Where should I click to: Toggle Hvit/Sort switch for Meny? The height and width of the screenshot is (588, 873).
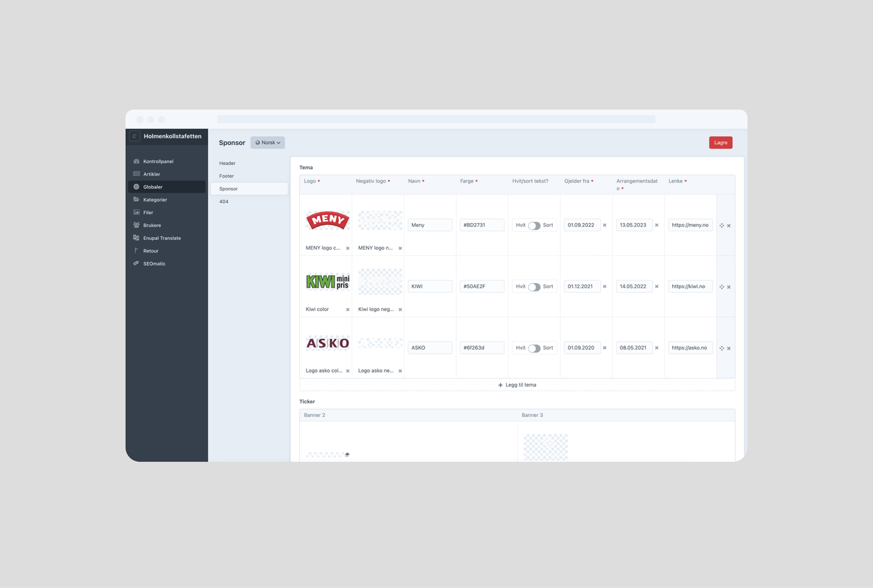pyautogui.click(x=534, y=226)
